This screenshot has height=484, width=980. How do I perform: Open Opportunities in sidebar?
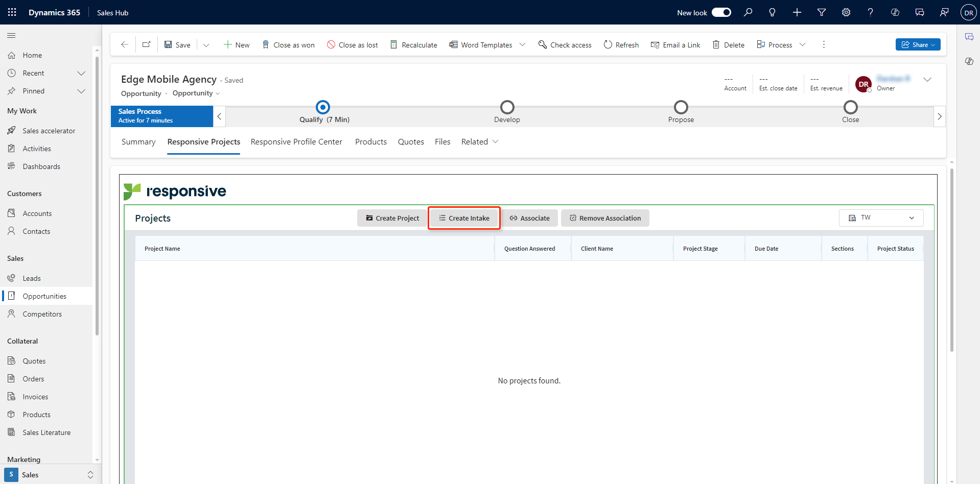46,296
